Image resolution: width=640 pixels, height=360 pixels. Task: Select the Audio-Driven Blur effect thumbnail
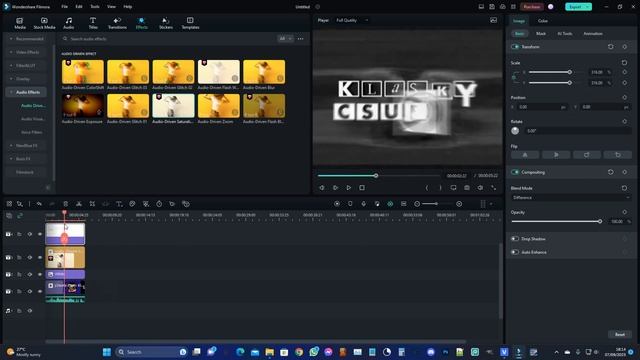[264, 72]
